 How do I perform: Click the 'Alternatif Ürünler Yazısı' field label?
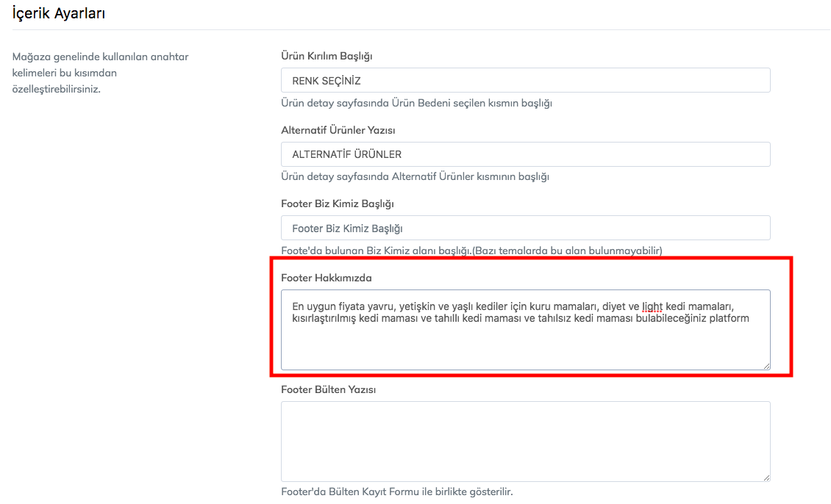pos(338,130)
